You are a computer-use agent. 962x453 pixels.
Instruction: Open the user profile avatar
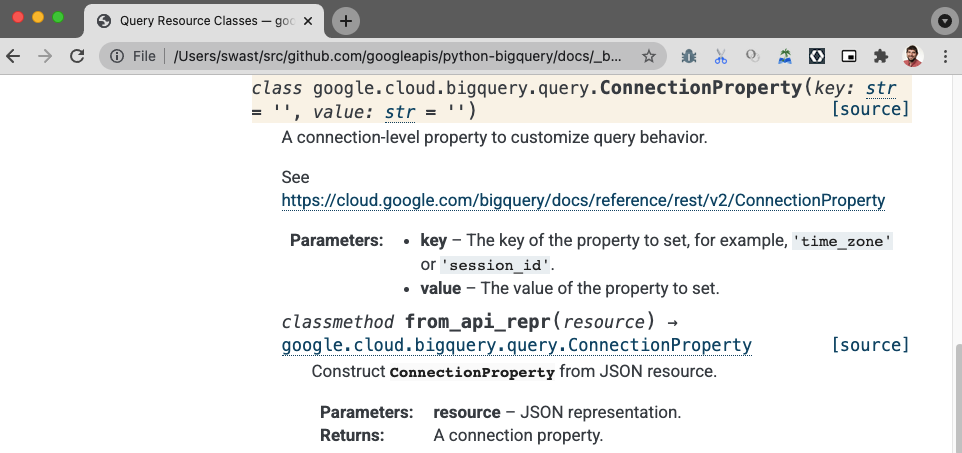pyautogui.click(x=913, y=56)
